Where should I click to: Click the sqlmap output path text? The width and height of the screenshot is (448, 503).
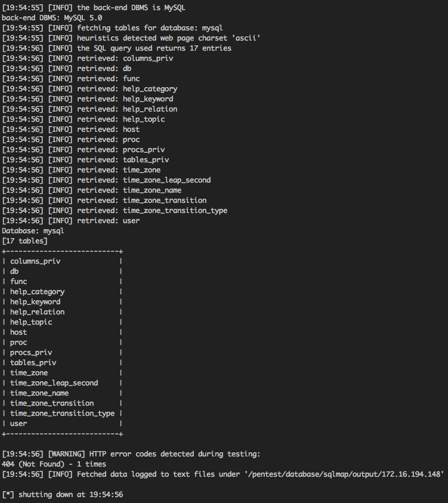(344, 474)
